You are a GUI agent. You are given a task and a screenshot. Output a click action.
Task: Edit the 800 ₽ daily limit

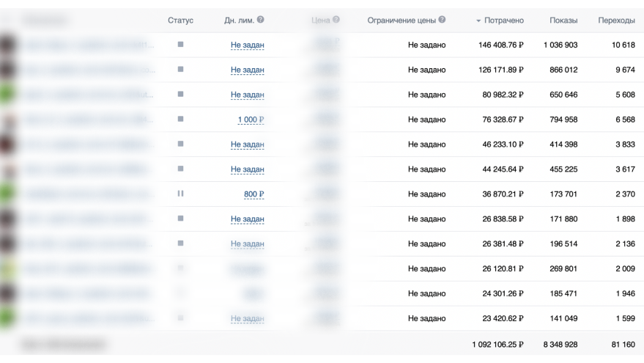coord(254,194)
